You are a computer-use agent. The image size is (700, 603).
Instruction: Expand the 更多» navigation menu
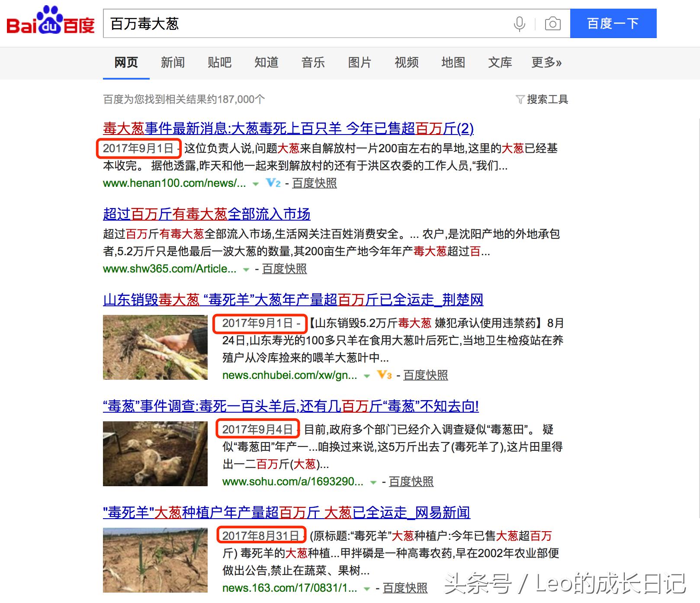click(x=546, y=63)
